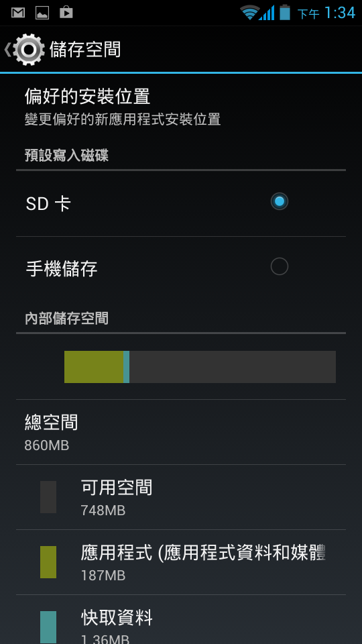Choose the 手機儲存 option row
The height and width of the screenshot is (644, 362).
[x=181, y=269]
